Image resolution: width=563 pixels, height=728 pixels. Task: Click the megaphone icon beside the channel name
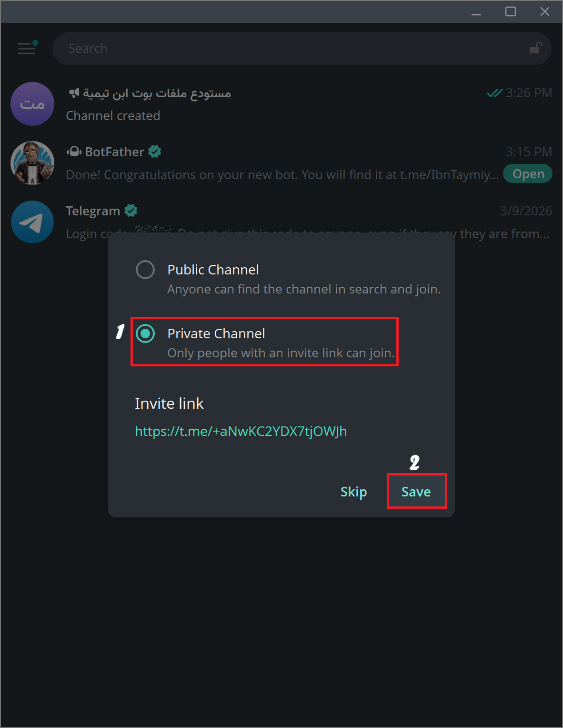click(74, 93)
